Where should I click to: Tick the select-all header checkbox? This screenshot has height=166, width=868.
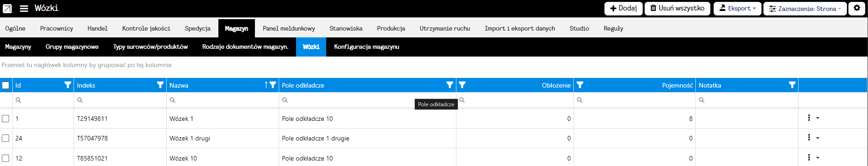point(5,85)
